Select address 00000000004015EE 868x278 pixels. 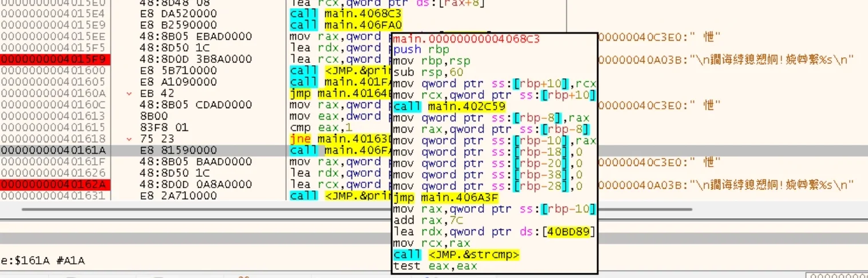[x=53, y=37]
